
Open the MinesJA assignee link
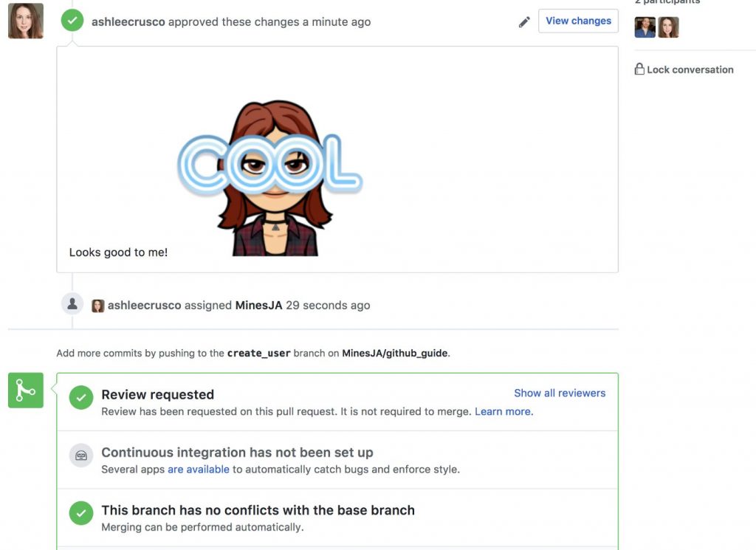point(258,305)
